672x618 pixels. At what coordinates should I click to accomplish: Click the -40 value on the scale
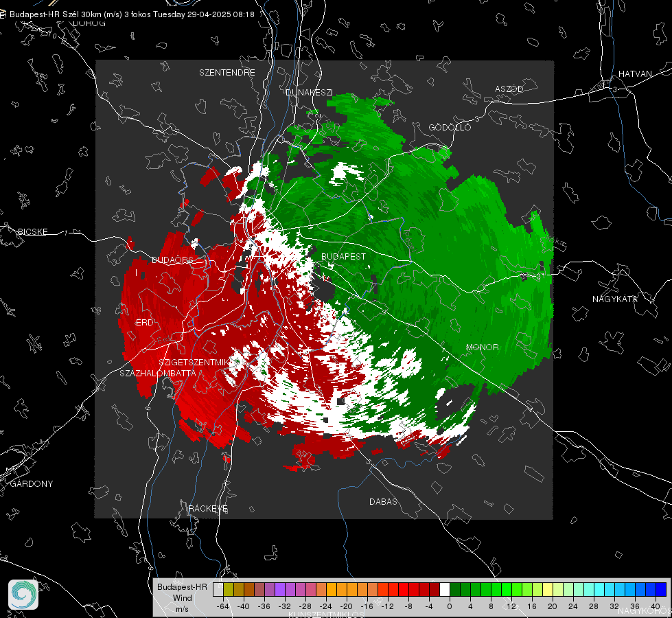pyautogui.click(x=244, y=606)
